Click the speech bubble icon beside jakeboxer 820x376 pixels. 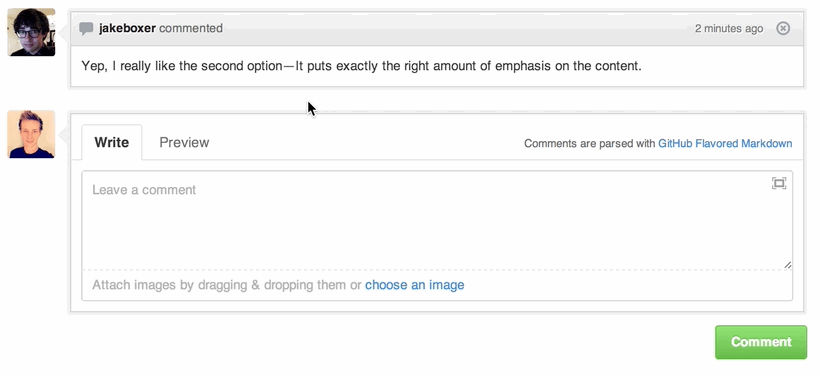point(86,29)
